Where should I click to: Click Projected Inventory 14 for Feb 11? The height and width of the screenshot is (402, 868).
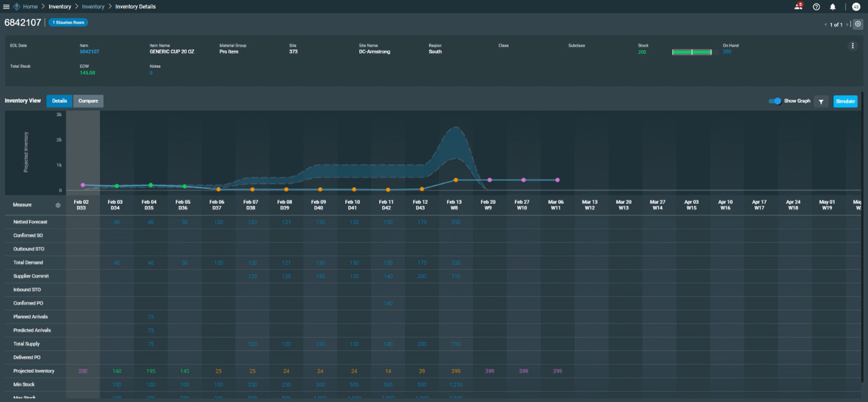coord(388,371)
